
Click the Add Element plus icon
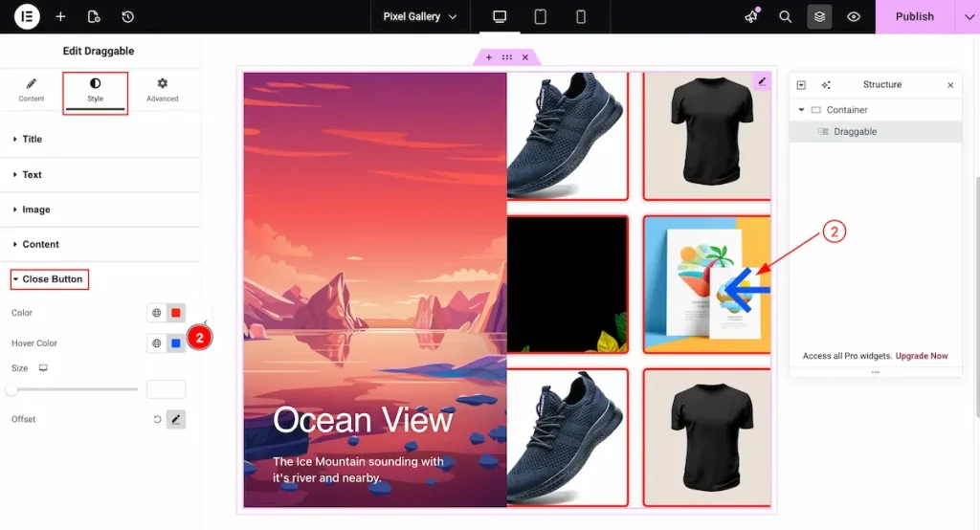60,16
